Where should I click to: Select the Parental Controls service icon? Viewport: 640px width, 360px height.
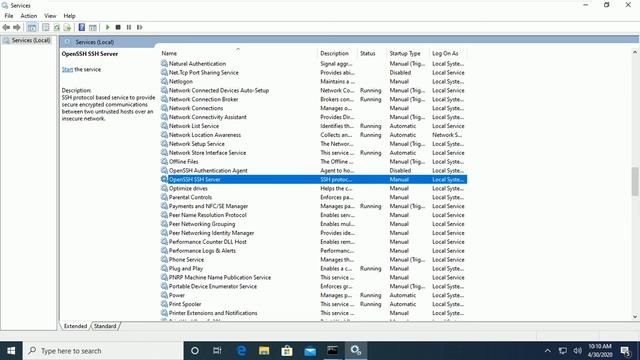click(x=164, y=197)
